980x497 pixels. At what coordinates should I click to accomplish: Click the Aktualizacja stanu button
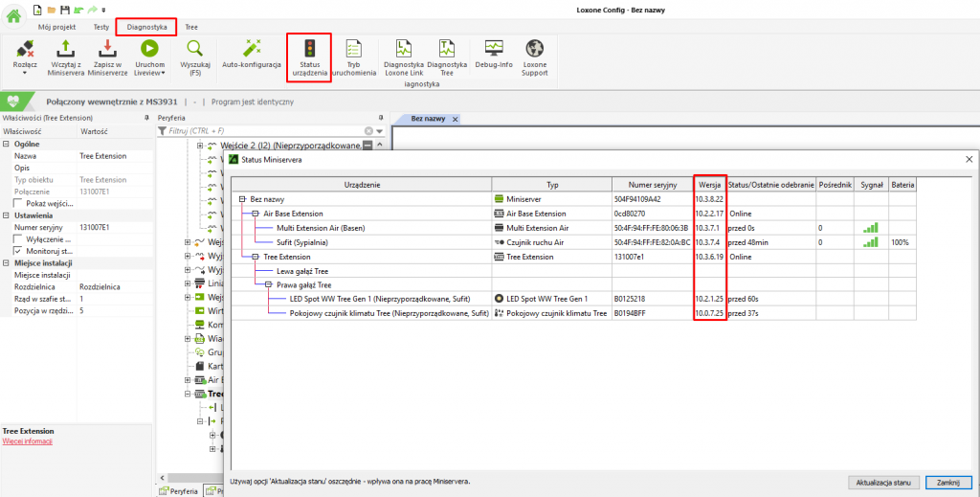(882, 482)
